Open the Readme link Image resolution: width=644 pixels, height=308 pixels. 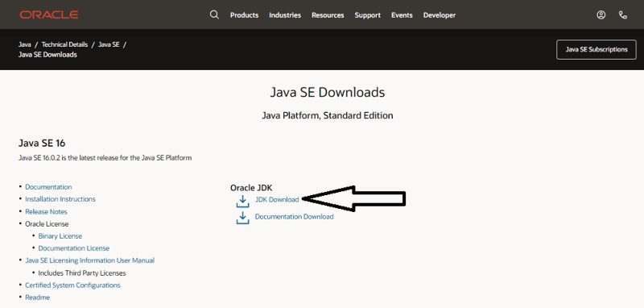click(37, 298)
